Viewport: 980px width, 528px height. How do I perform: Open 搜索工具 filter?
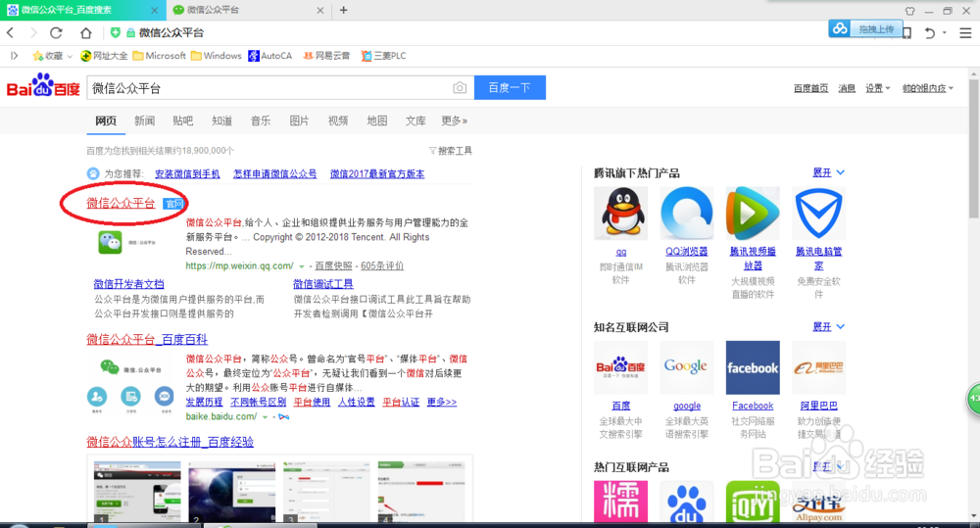click(450, 151)
